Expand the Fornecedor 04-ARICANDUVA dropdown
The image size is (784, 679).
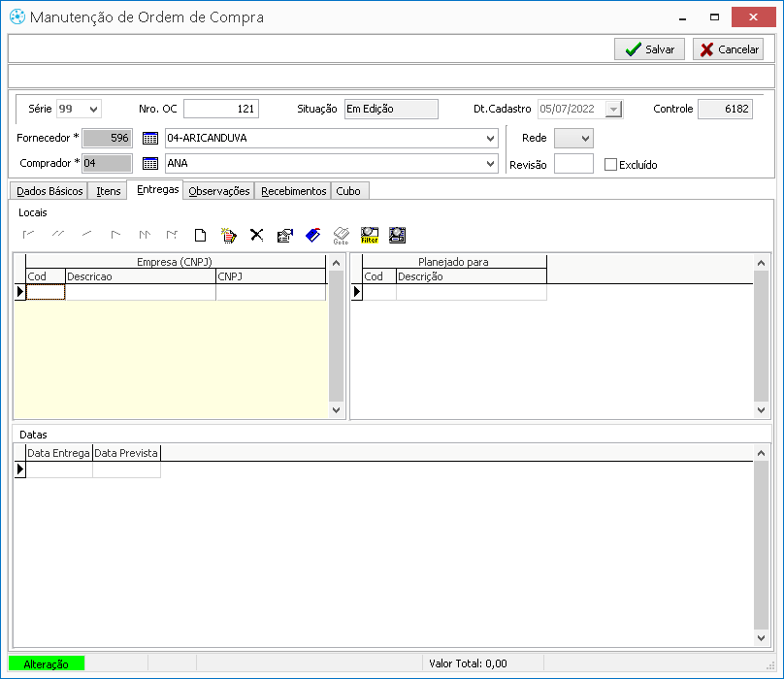pos(490,138)
